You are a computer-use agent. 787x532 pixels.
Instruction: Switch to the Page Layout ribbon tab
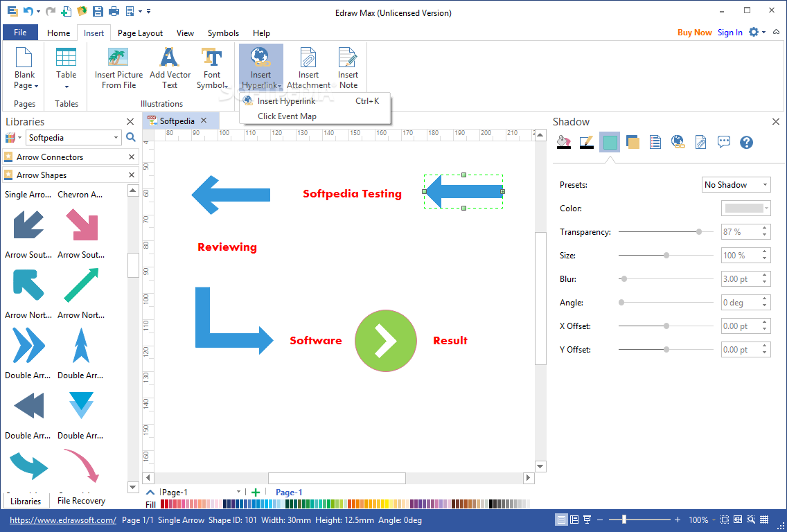point(140,33)
